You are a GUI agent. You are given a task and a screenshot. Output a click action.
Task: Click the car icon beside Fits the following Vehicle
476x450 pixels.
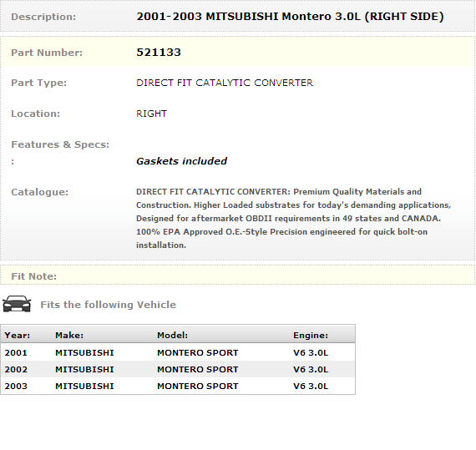[17, 304]
